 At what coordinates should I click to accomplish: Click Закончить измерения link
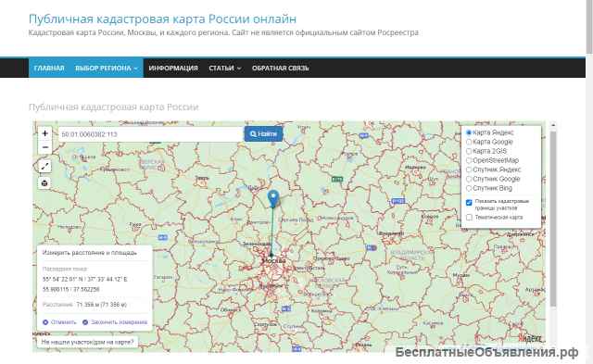pos(120,322)
